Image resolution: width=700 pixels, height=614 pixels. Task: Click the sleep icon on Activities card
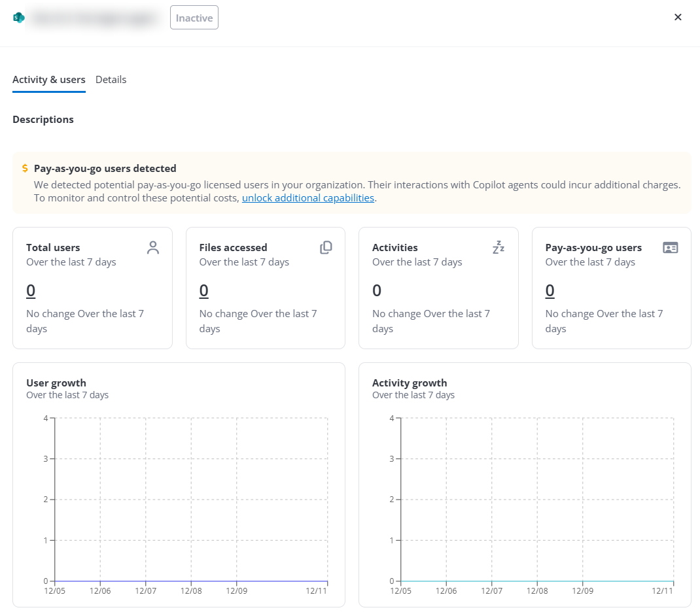(499, 248)
